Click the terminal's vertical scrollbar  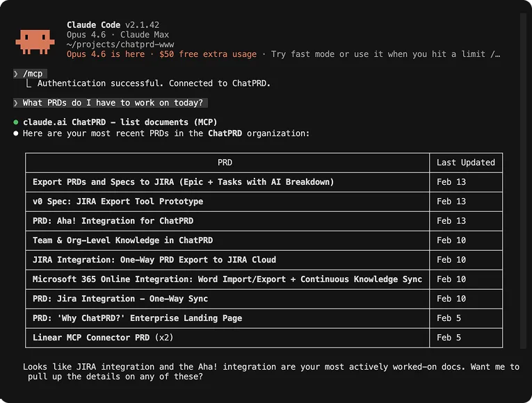click(523, 181)
